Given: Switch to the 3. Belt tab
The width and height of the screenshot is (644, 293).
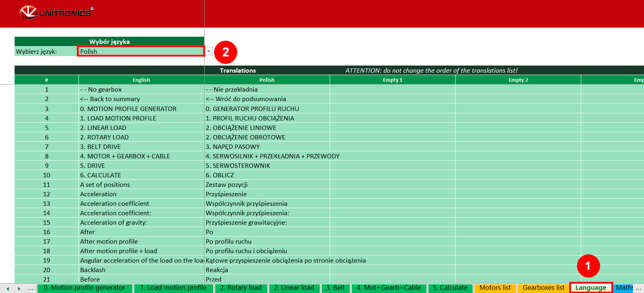Looking at the screenshot, I should pos(335,288).
